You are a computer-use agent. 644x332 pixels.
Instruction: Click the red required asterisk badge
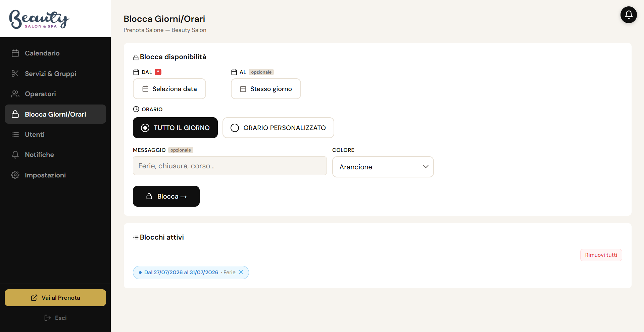pos(158,72)
